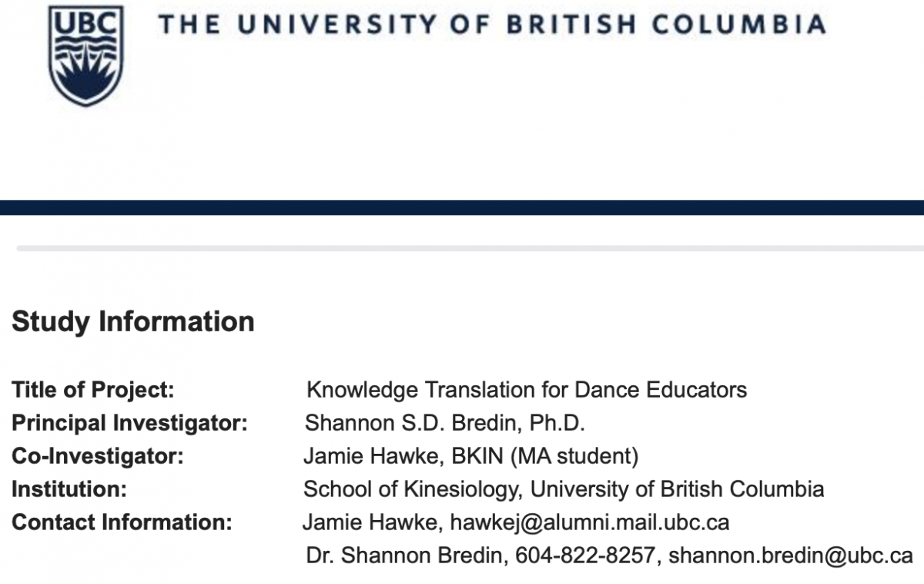Click The University of British Columbia header text
Screen dimensions: 924x584
[x=492, y=25]
